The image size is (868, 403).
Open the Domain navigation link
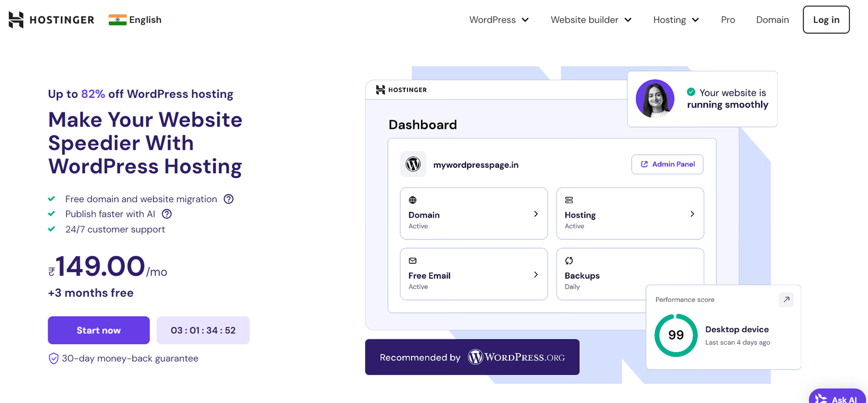pyautogui.click(x=773, y=20)
